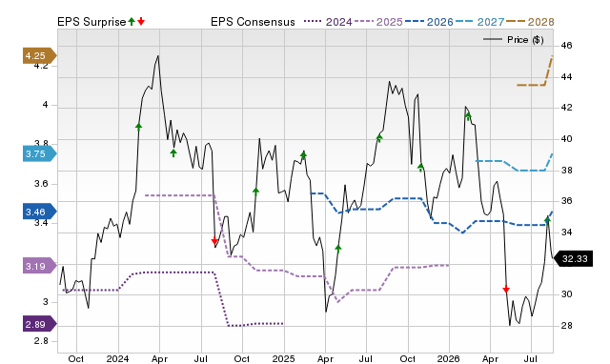Click the 44 label on the price axis
The height and width of the screenshot is (364, 610).
coord(566,77)
